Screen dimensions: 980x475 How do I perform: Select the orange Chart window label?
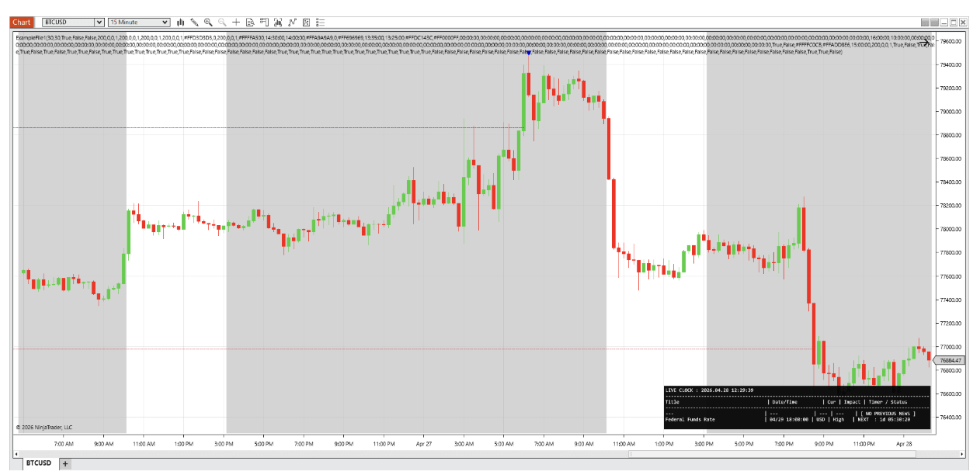pyautogui.click(x=22, y=23)
